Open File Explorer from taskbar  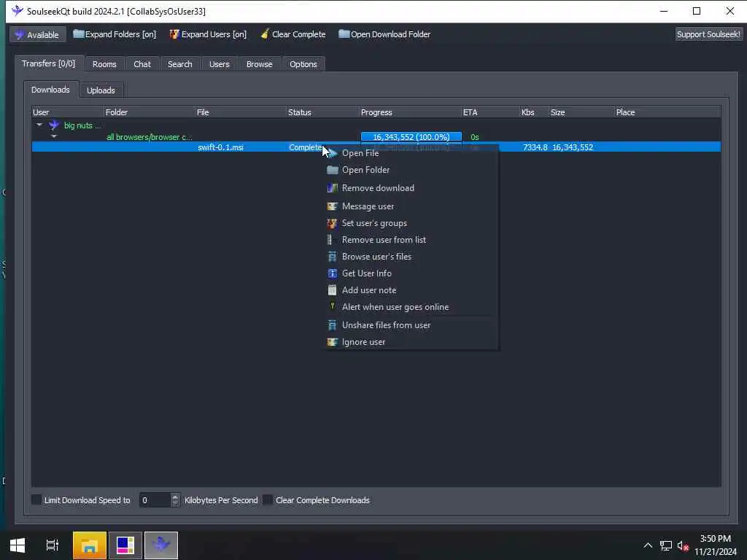[90, 545]
